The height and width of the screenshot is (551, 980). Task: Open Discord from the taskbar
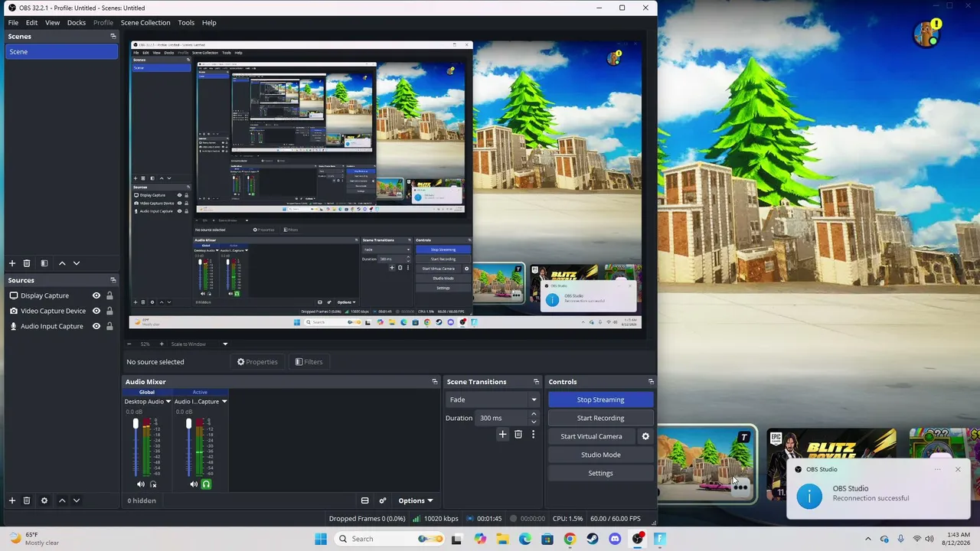615,539
